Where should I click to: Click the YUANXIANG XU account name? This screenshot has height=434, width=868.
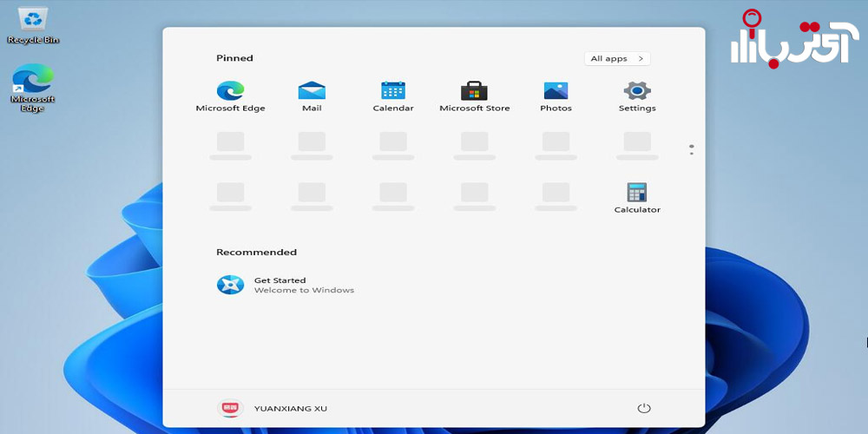pos(291,409)
